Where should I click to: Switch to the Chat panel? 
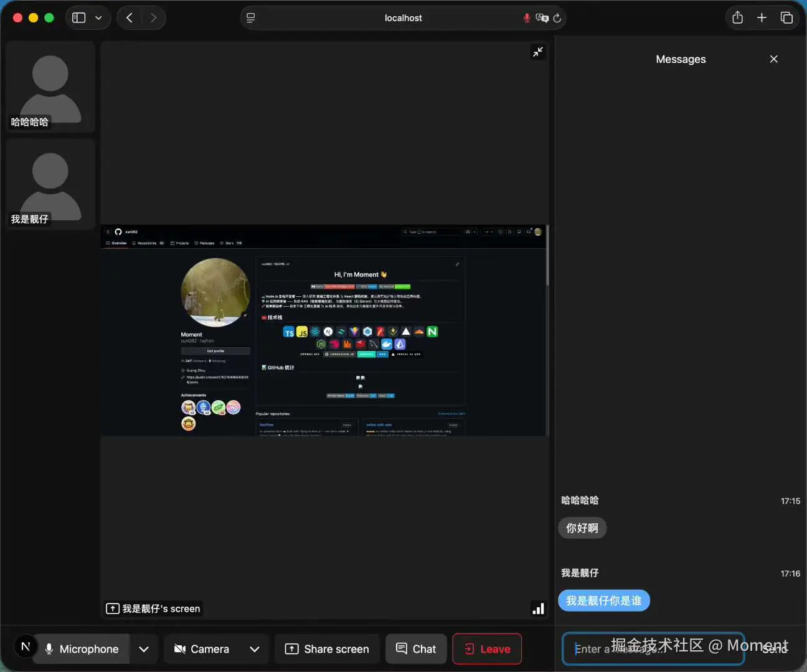415,648
